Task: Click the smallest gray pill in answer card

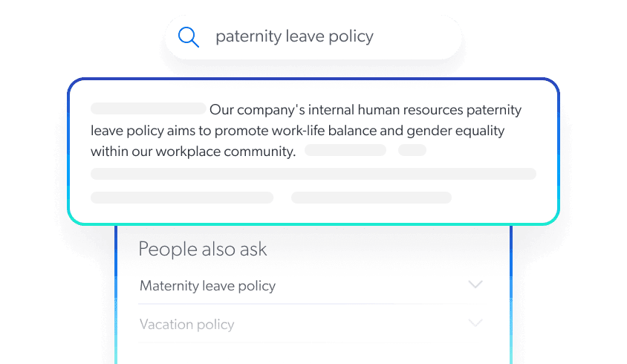Action: pyautogui.click(x=412, y=151)
